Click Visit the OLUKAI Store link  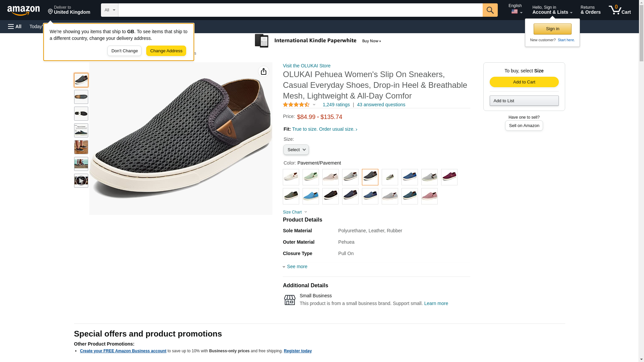click(x=307, y=66)
